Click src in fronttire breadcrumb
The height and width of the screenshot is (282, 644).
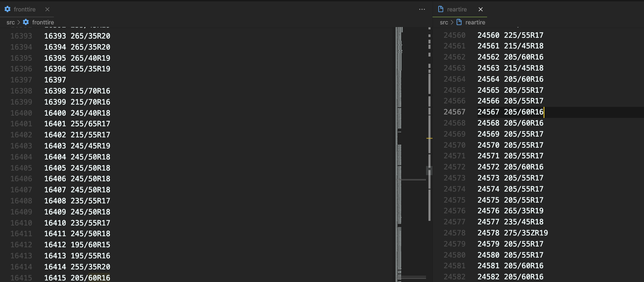11,23
